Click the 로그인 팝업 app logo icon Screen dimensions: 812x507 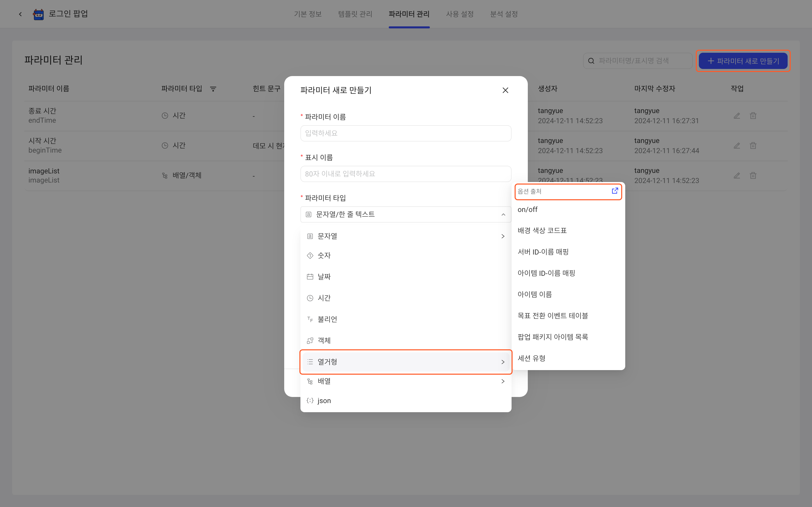coord(38,14)
